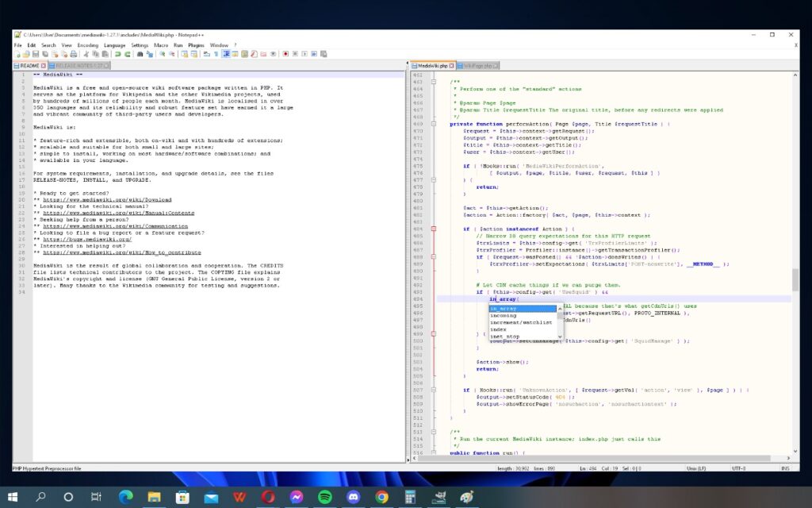Click the Zoom Out toolbar icon
Image resolution: width=812 pixels, height=508 pixels.
point(172,54)
